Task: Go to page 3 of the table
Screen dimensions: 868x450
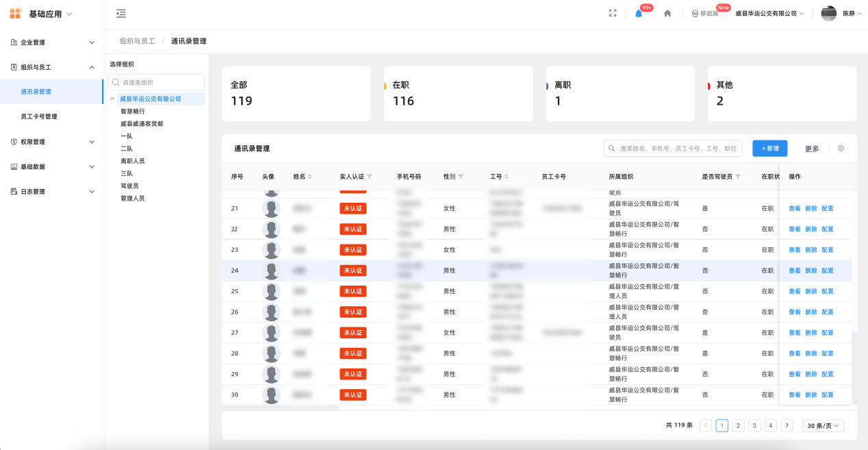Action: [754, 425]
